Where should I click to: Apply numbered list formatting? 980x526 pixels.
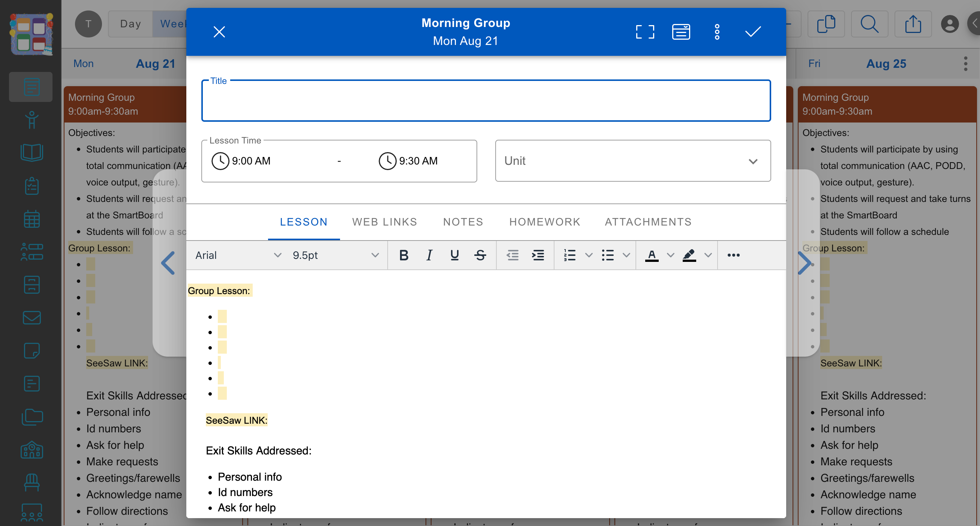(569, 255)
